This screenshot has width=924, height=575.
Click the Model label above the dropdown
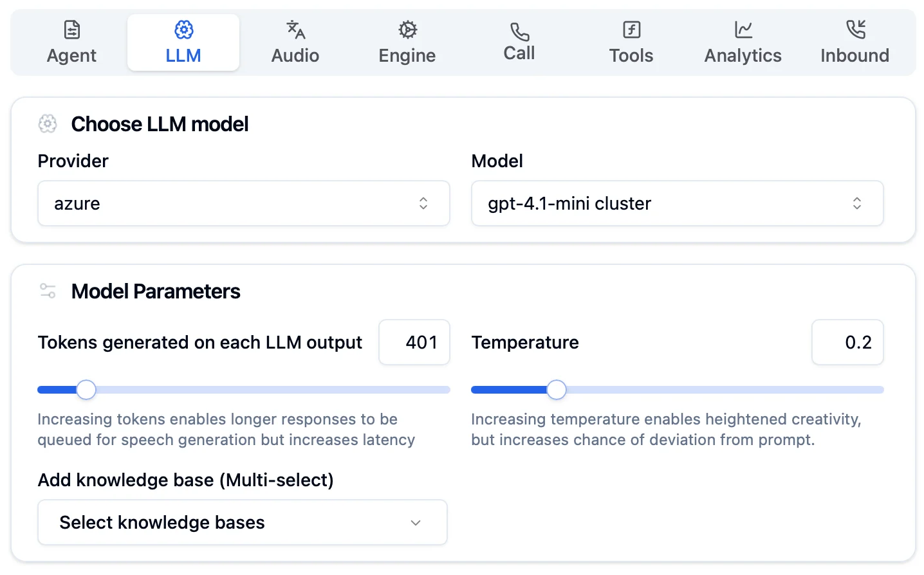point(497,161)
